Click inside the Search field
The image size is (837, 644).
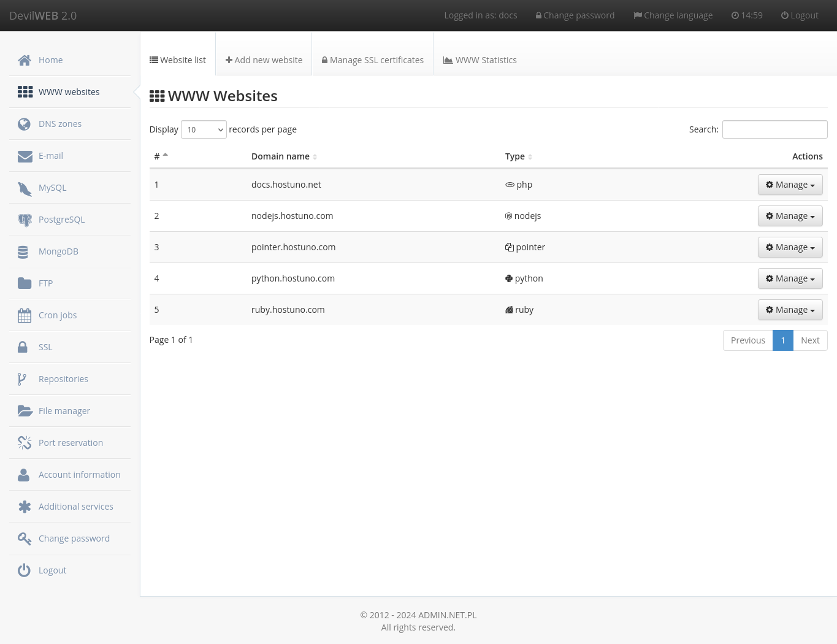point(774,129)
